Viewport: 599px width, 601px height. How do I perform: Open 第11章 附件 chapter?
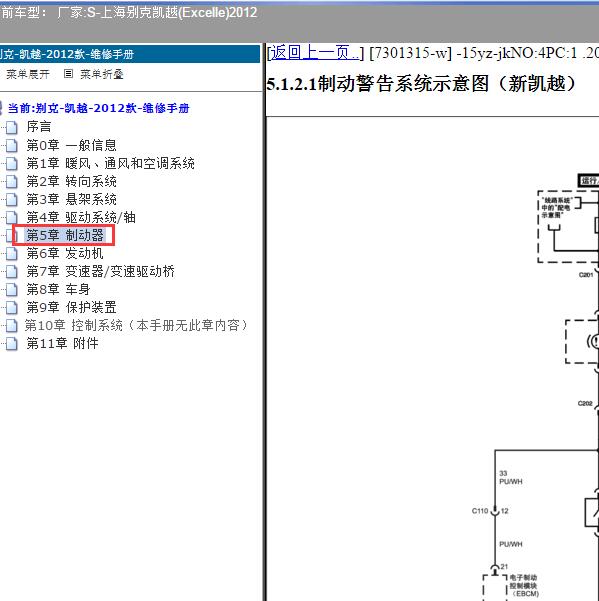coord(62,343)
